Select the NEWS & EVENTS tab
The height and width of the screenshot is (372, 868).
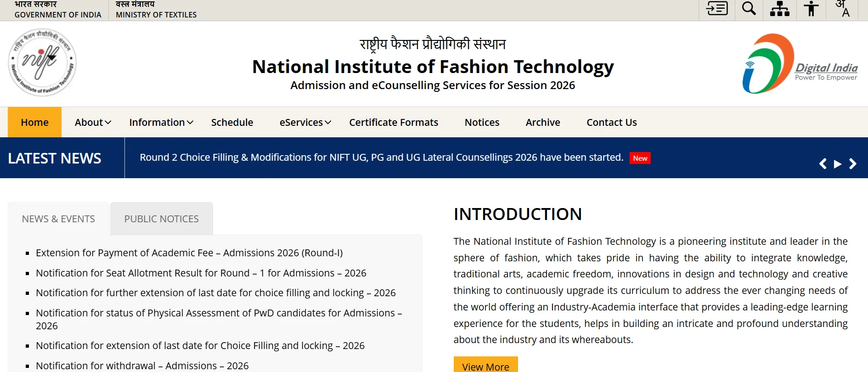tap(58, 219)
